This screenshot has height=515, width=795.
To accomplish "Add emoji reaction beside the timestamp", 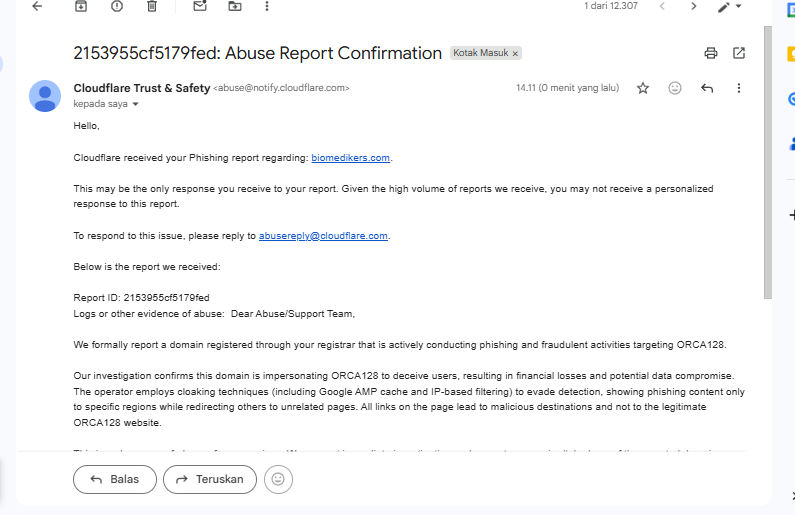I will click(674, 88).
